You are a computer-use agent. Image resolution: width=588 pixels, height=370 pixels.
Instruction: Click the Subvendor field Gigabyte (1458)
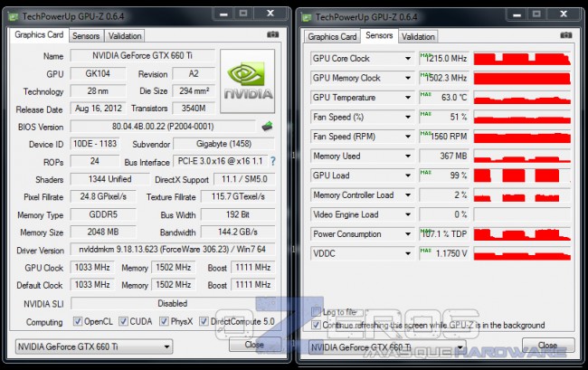223,144
